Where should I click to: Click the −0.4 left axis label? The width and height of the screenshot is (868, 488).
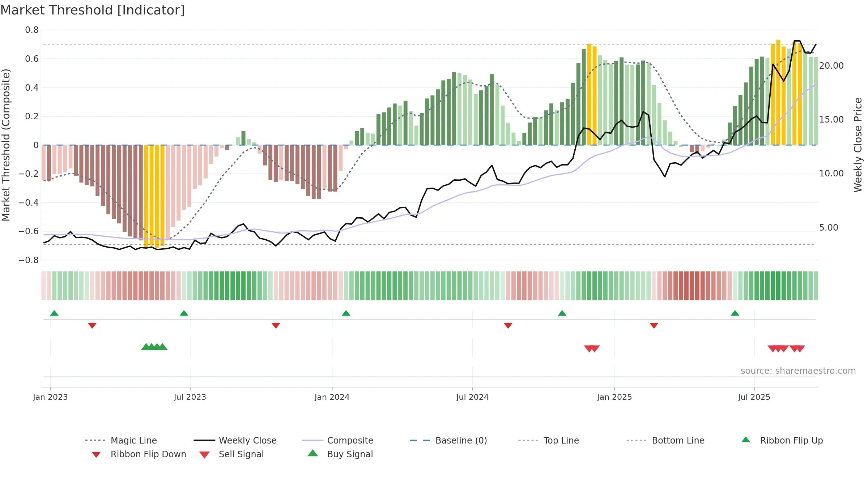[x=29, y=203]
